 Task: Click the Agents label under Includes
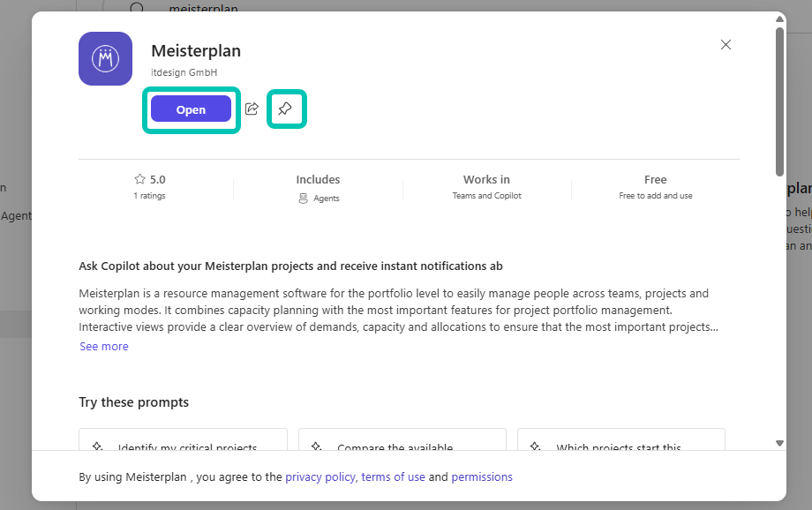coord(327,199)
